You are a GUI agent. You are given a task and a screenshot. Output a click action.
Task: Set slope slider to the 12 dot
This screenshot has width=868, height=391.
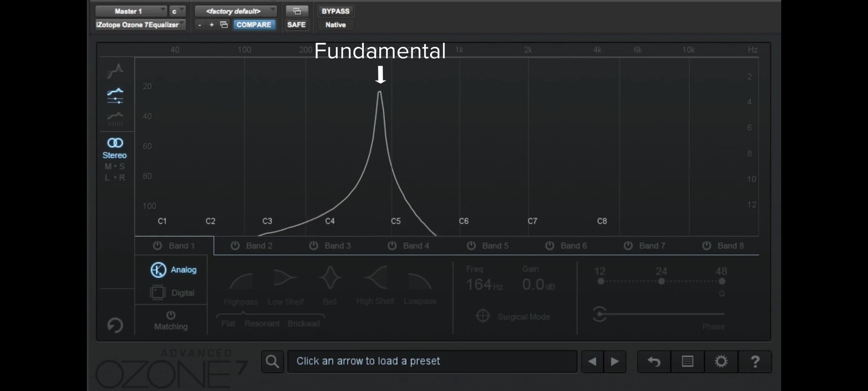(601, 281)
